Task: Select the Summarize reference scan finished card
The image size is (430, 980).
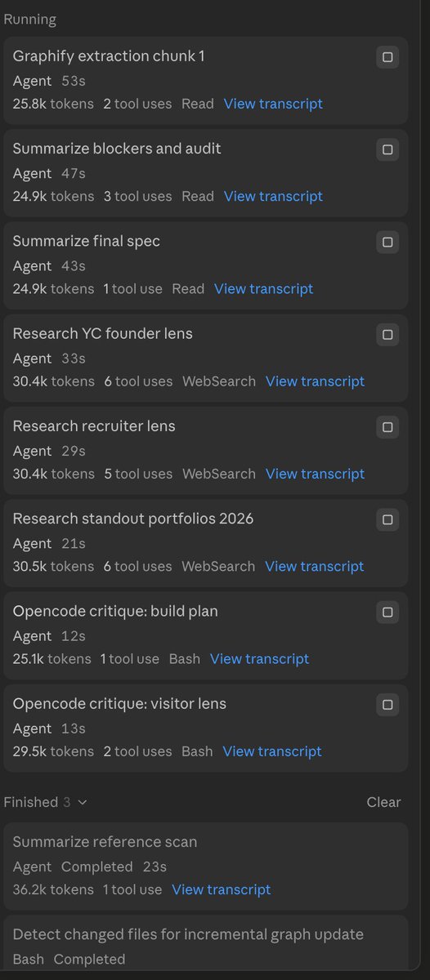Action: (206, 866)
